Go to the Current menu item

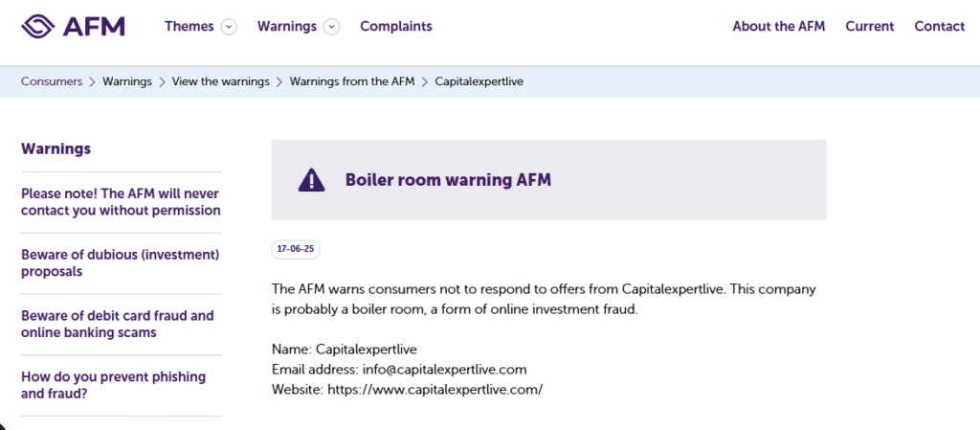tap(869, 26)
